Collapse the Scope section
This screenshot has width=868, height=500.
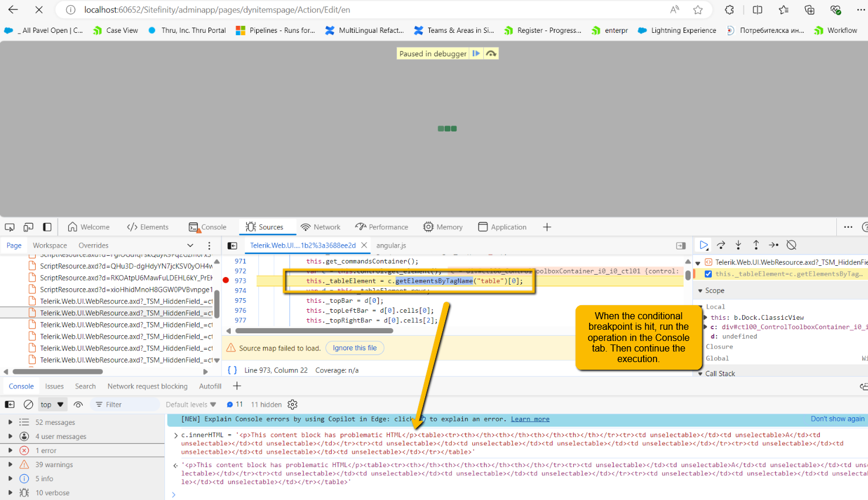pos(700,290)
